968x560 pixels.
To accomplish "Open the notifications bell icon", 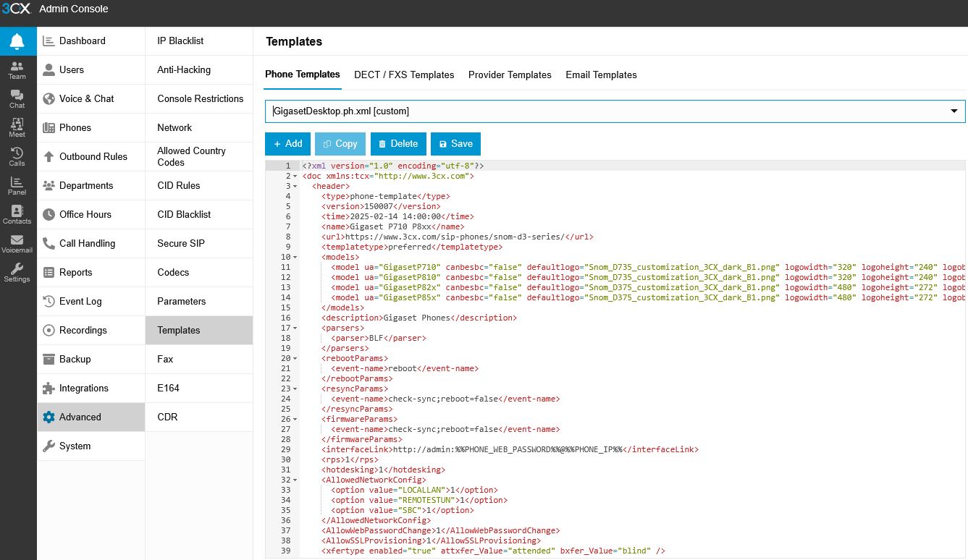I will pos(17,41).
